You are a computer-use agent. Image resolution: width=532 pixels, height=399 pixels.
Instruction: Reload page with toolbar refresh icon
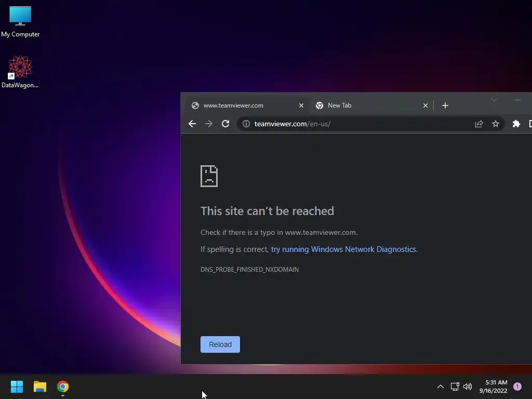pyautogui.click(x=225, y=124)
